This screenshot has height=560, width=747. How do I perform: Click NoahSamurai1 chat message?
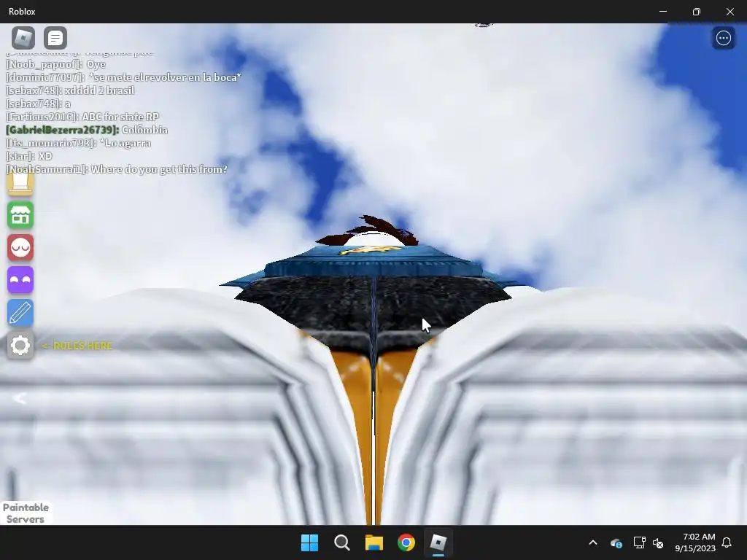pyautogui.click(x=117, y=169)
